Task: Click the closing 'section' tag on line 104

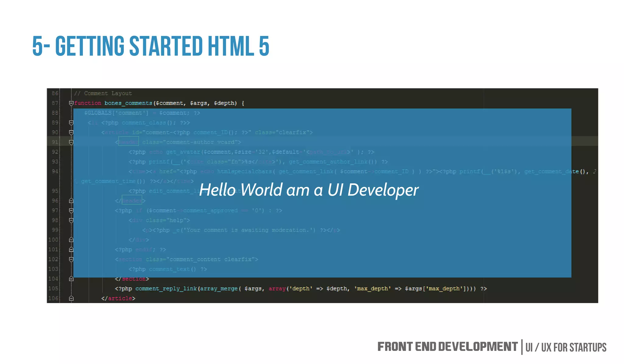Action: [134, 279]
